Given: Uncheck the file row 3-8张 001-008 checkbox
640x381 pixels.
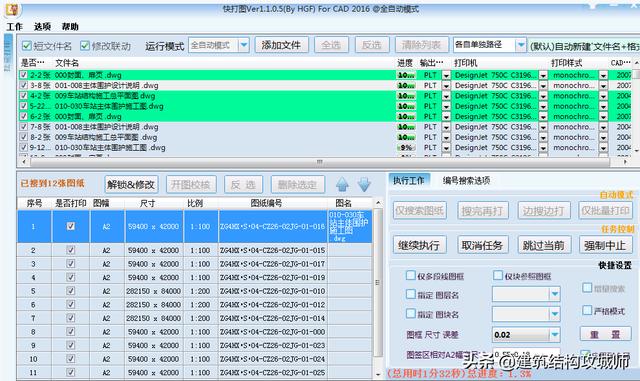Looking at the screenshot, I should click(x=24, y=85).
